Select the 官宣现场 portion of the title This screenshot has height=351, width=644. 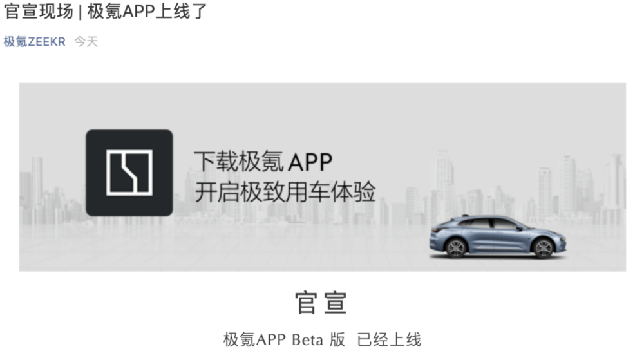39,11
